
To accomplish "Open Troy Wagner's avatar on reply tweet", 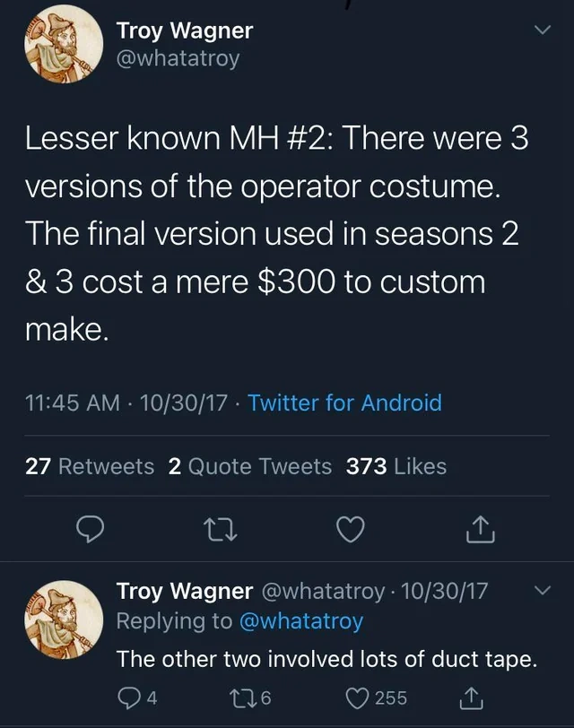I will 64,620.
